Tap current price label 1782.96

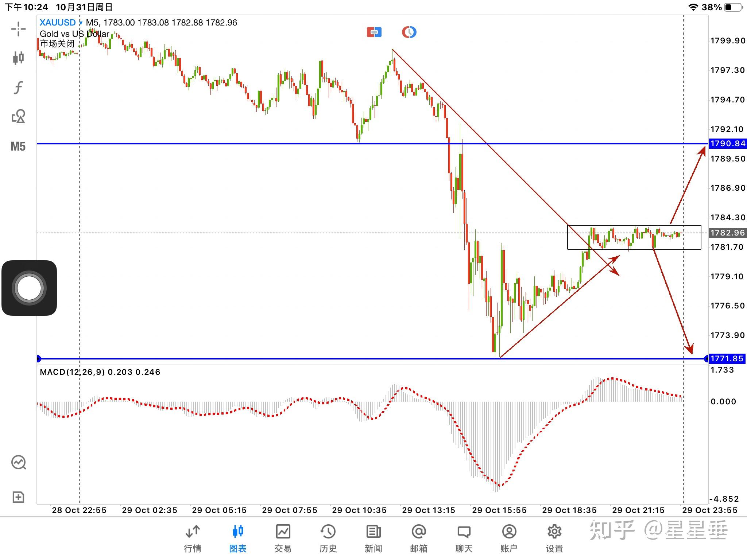click(728, 233)
